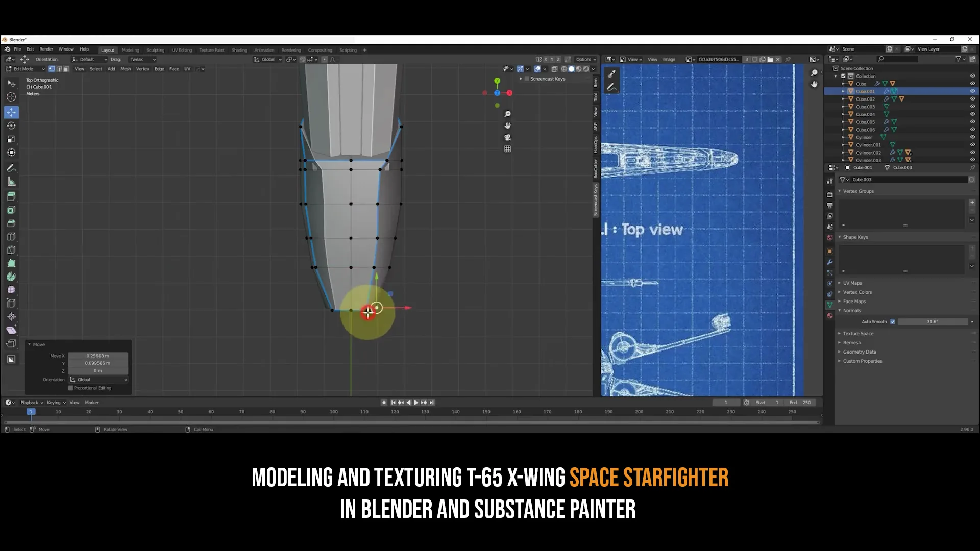Viewport: 980px width, 551px height.
Task: Open the Modifier properties wrench tab
Action: (x=830, y=262)
